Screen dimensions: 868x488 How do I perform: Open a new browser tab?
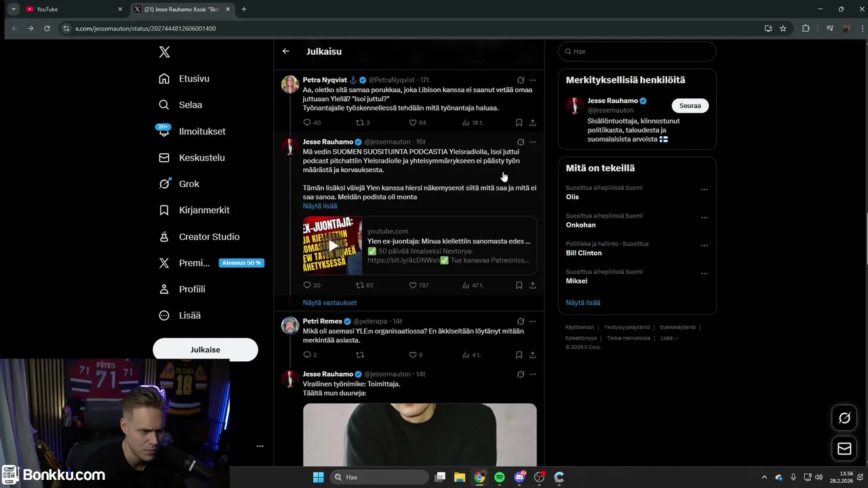pyautogui.click(x=244, y=9)
